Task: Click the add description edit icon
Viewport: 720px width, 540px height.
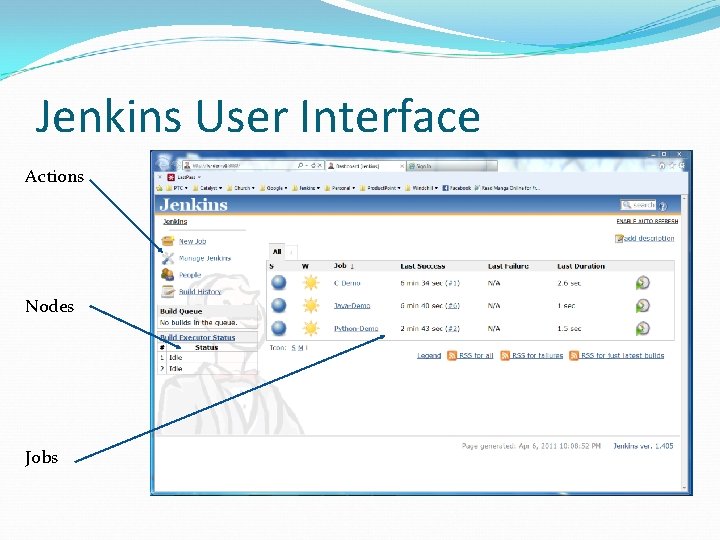Action: point(619,238)
